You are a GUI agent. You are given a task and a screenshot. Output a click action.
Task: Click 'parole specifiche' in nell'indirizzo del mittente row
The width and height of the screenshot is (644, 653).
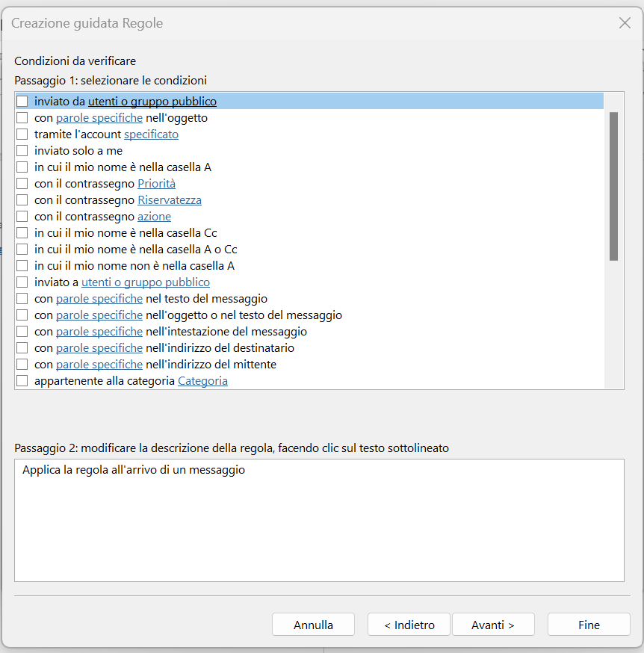[99, 365]
